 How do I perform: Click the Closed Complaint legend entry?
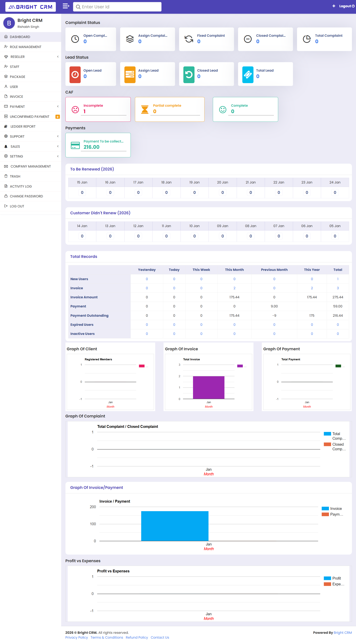tap(334, 447)
